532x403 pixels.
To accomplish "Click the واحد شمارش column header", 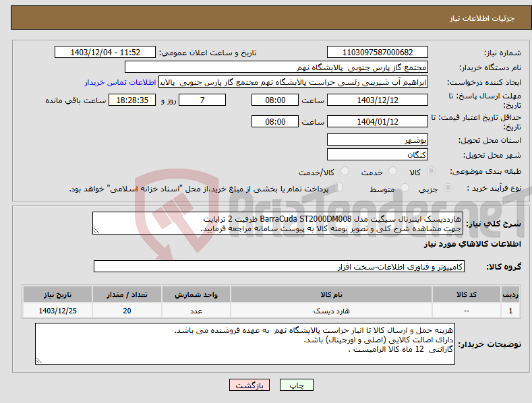I will point(196,294).
